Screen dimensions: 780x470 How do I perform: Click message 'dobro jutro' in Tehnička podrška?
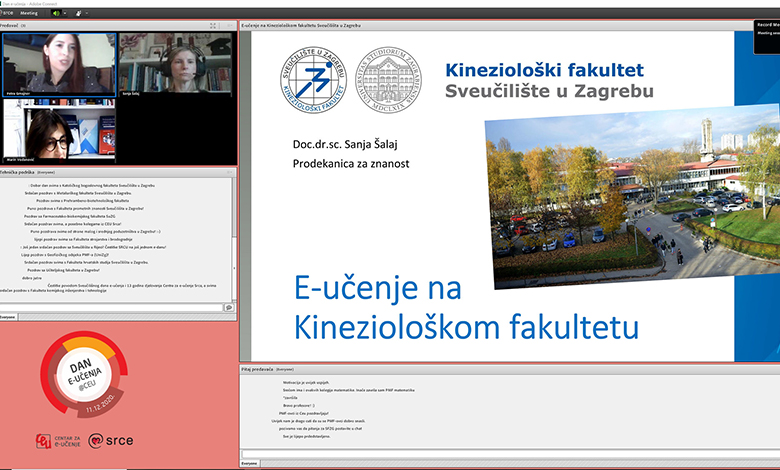pos(32,278)
